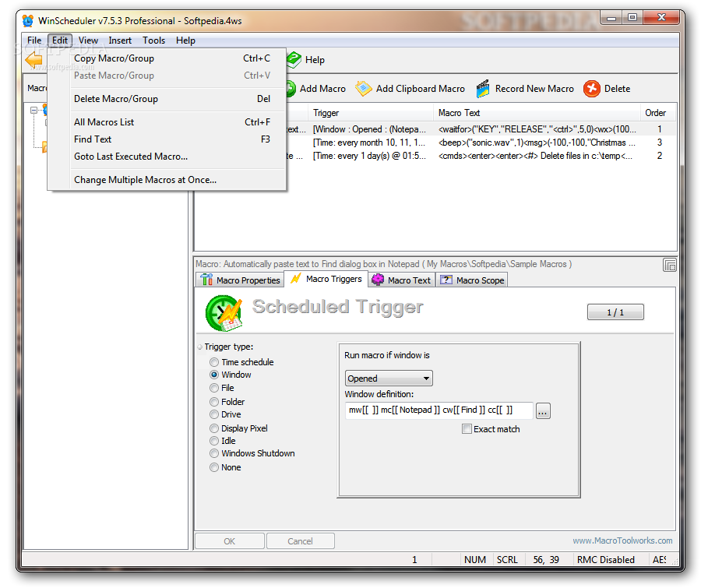Image resolution: width=701 pixels, height=588 pixels.
Task: Sort by the Macro Text column header
Action: [x=537, y=113]
